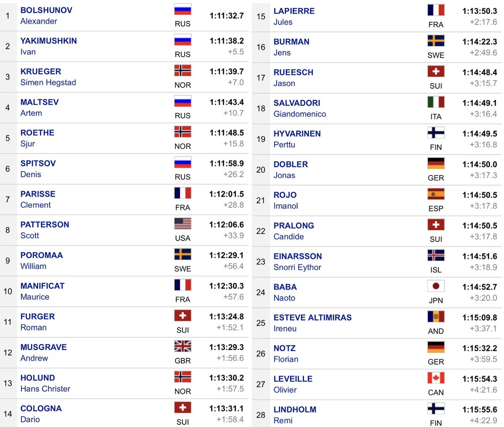Open Bolshunov Alexander's athlete profile
Image resolution: width=504 pixels, height=427 pixels.
(46, 16)
